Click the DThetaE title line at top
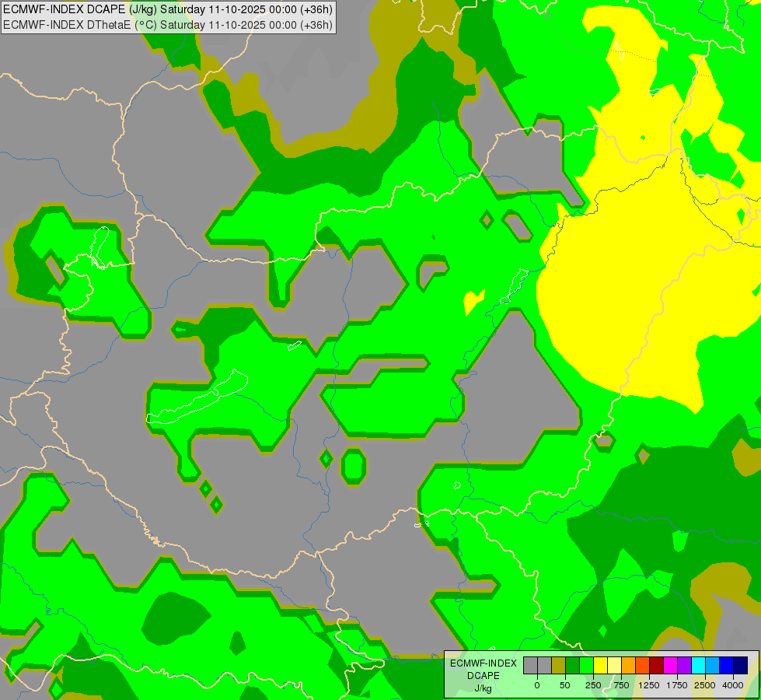Image resolution: width=761 pixels, height=700 pixels. [168, 25]
